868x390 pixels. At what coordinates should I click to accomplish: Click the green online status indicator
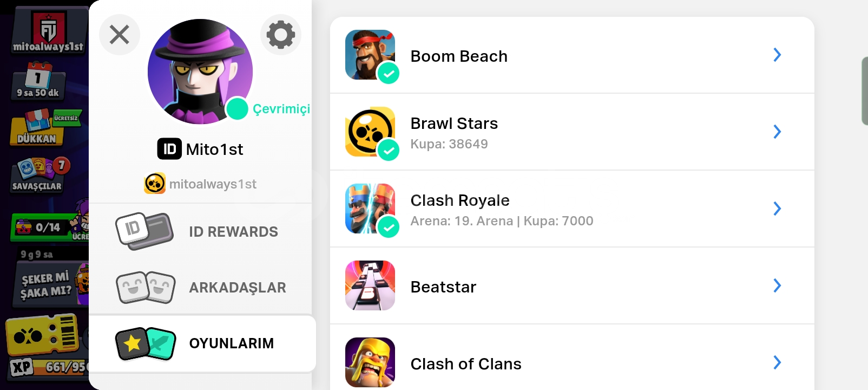pyautogui.click(x=237, y=109)
